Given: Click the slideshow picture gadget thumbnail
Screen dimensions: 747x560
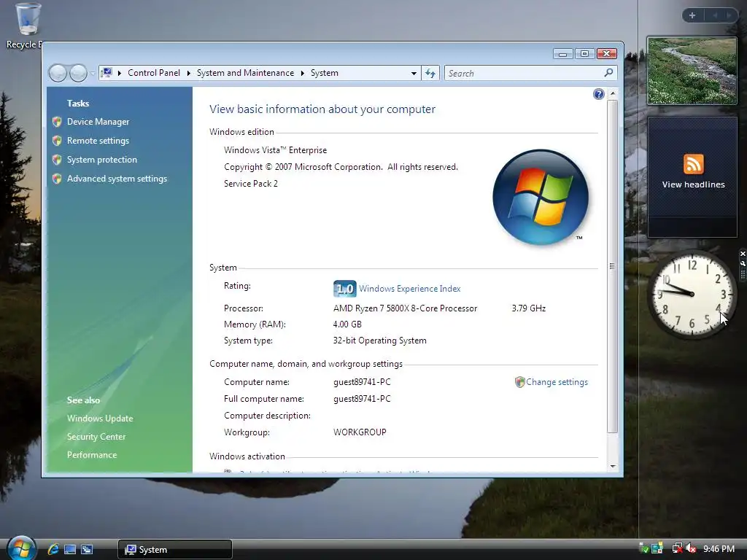Looking at the screenshot, I should click(x=692, y=71).
